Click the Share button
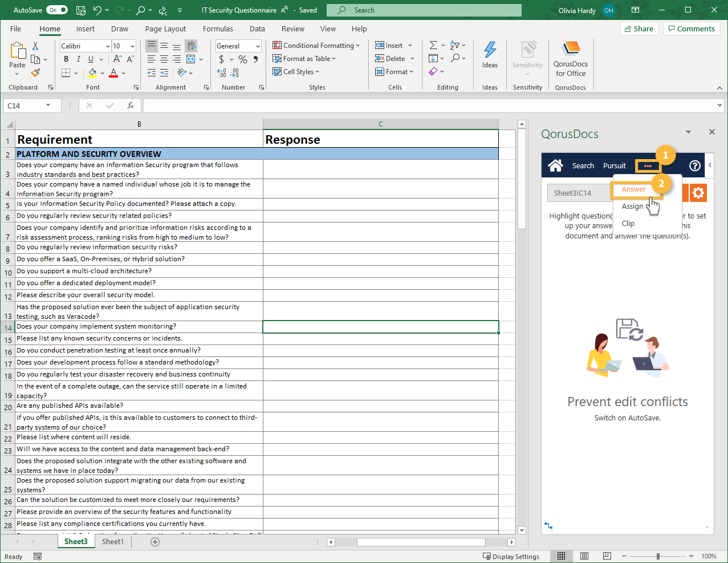Screen dimensions: 728x563 (x=639, y=29)
